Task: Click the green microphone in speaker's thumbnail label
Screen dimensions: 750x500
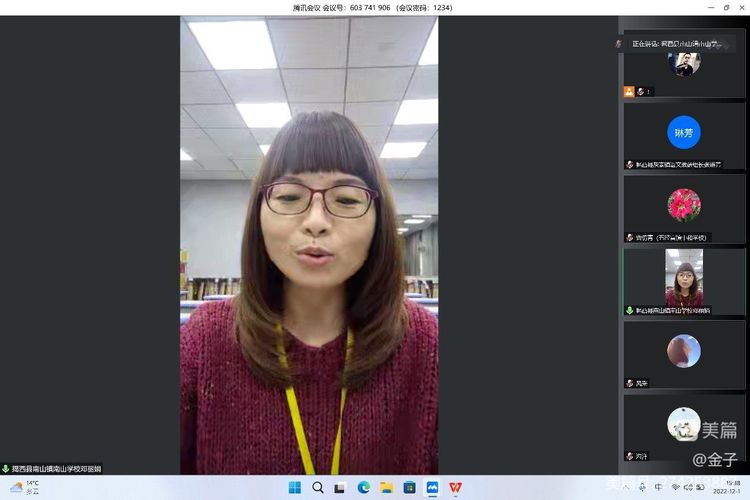Action: pyautogui.click(x=630, y=311)
